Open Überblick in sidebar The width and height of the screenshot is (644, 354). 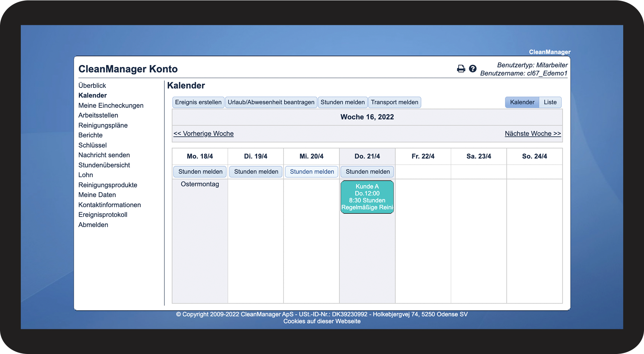pyautogui.click(x=92, y=85)
